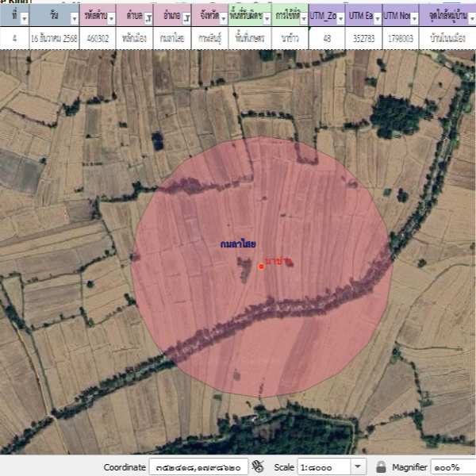476x476 pixels.
Task: Select the cell containing 460302
Action: [x=99, y=38]
